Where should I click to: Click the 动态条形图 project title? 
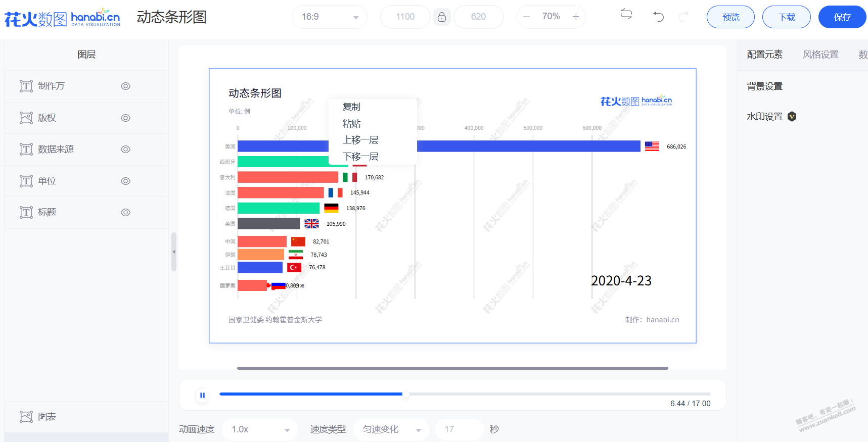(172, 17)
